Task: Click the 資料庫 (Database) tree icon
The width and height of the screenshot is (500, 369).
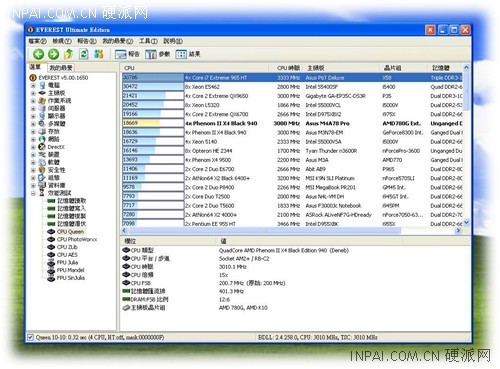Action: (x=42, y=185)
